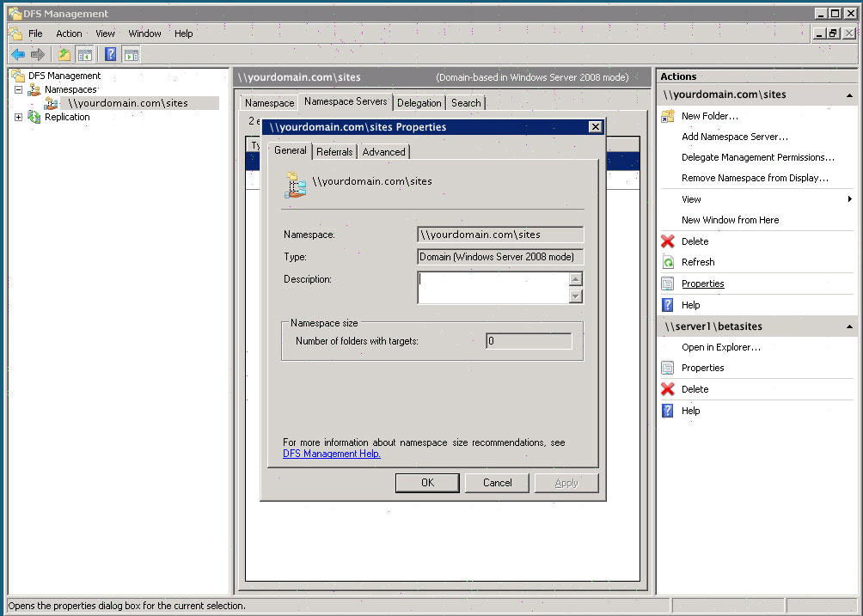Click inside the Description text box

[493, 287]
